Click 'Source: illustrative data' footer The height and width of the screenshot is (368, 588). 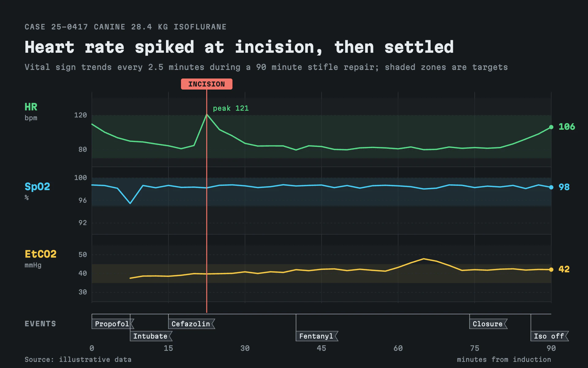(x=78, y=359)
